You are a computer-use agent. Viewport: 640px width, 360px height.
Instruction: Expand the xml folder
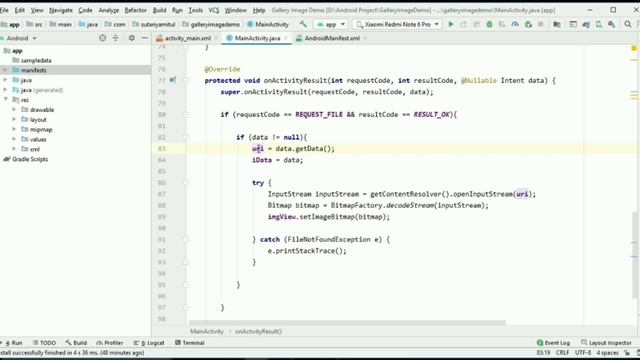(14, 149)
